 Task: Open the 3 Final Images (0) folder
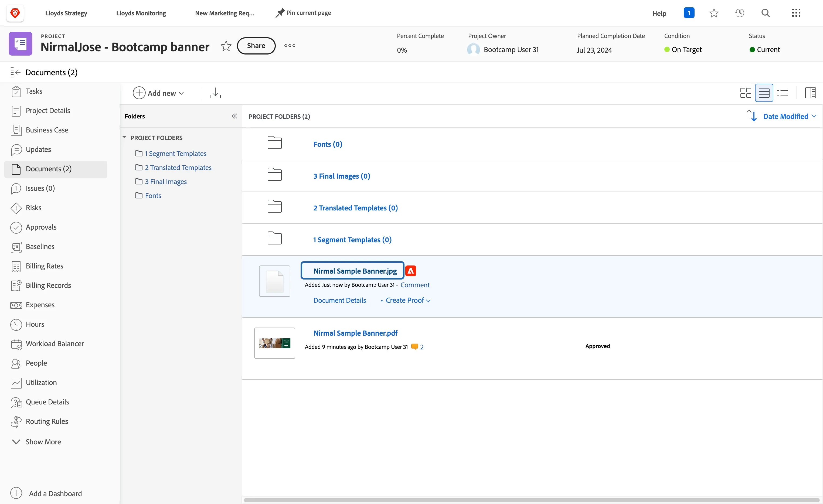coord(341,176)
